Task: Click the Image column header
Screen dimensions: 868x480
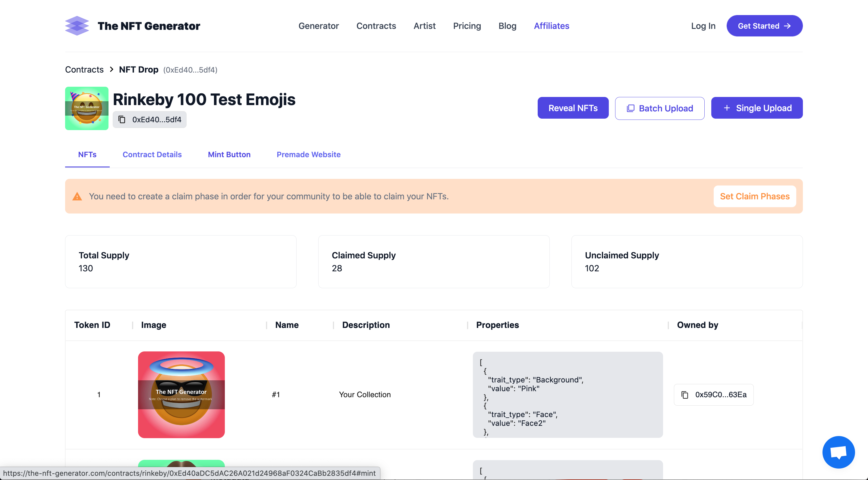Action: (x=154, y=325)
